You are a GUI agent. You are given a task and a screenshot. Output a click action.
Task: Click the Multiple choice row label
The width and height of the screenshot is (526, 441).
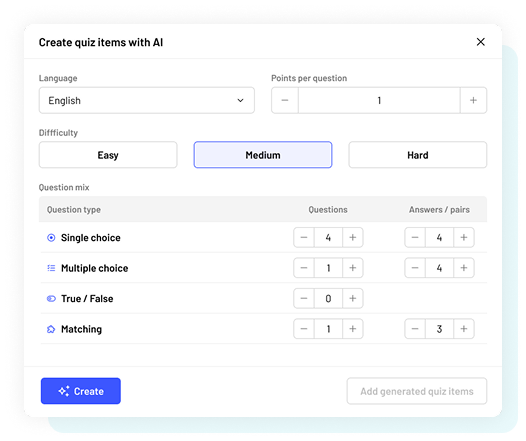pos(95,268)
